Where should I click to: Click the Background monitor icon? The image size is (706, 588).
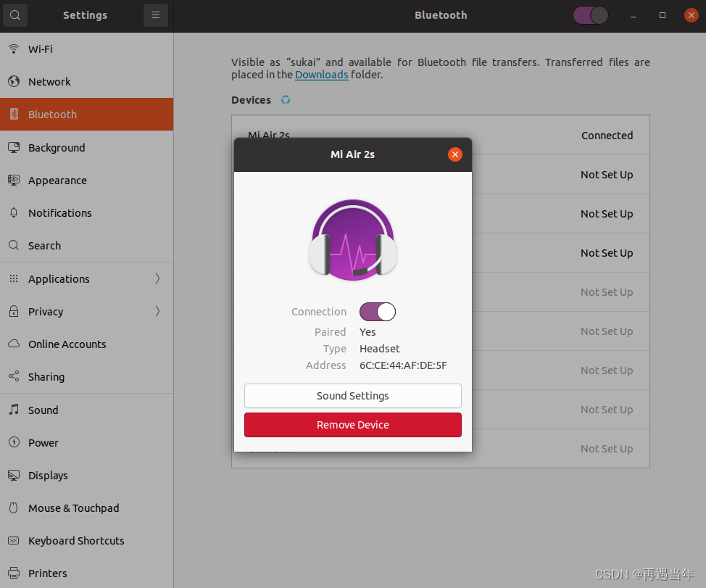pos(14,147)
